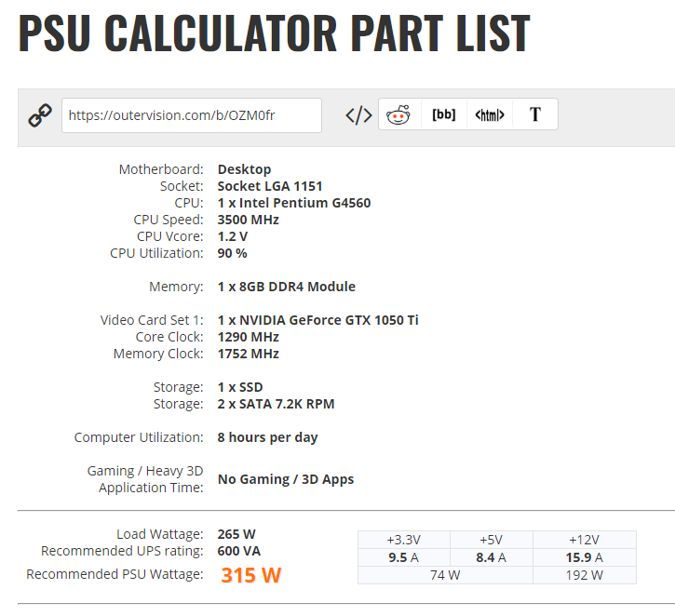Screen dimensions: 675x616
Task: Click the 74 W combined wattage cell
Action: [x=445, y=575]
